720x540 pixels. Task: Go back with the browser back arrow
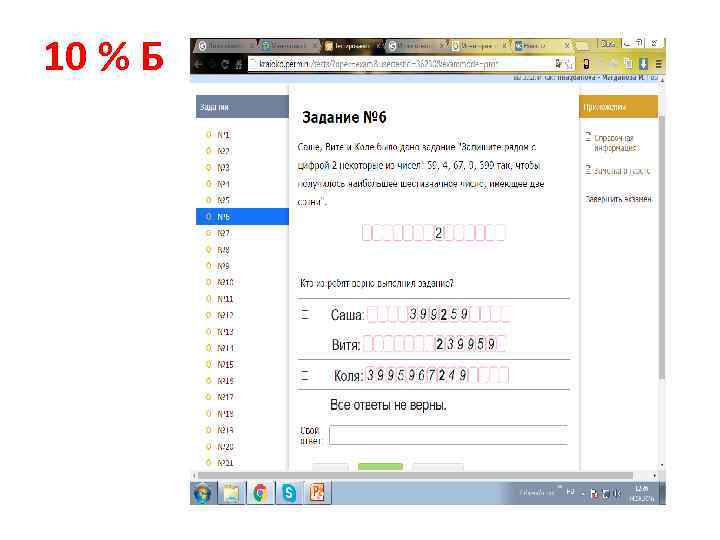pos(199,64)
